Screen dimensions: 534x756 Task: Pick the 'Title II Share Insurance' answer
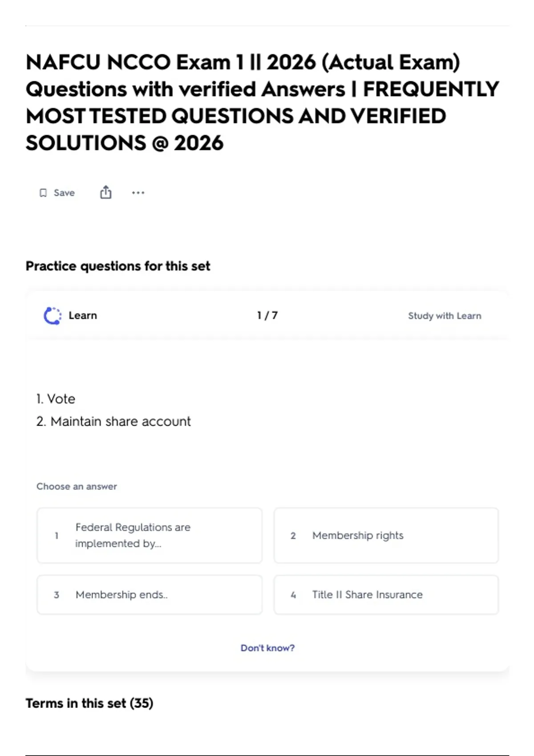(386, 595)
